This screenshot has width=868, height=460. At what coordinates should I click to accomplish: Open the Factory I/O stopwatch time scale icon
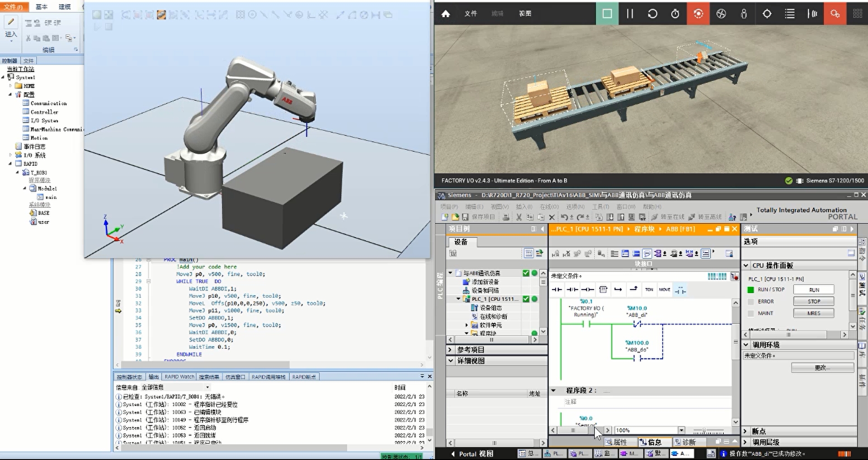[x=675, y=14]
